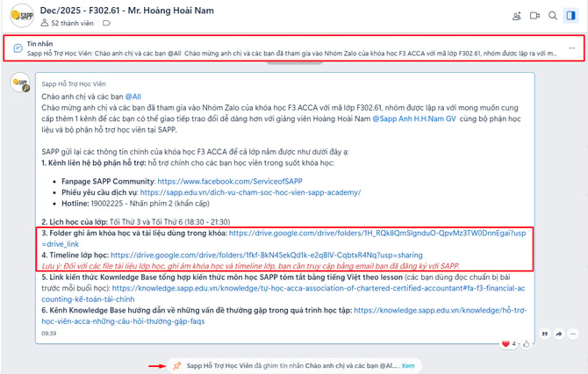
Task: View the 52 thành viên member list
Action: 67,23
